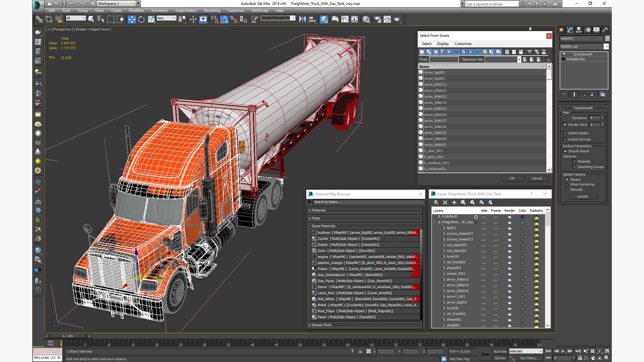Screen dimensions: 644x362
Task: Expand Editable Poly in modifier stack
Action: 563,59
